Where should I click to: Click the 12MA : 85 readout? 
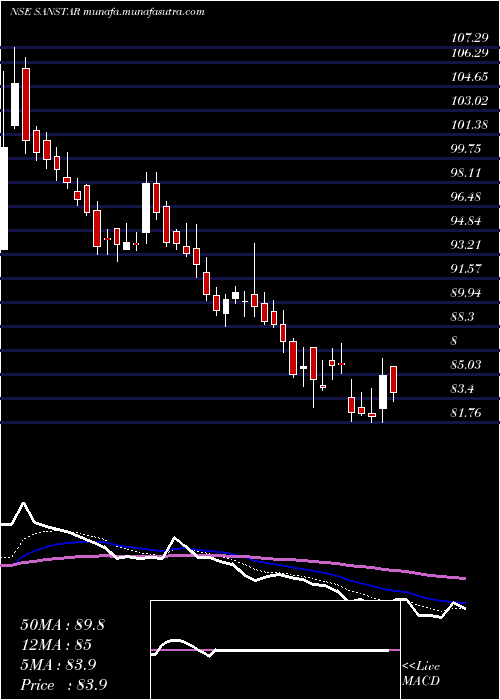(x=56, y=645)
